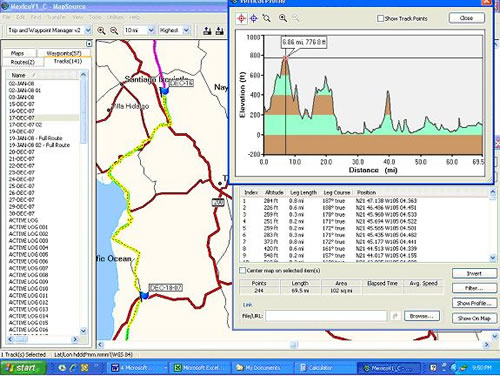The height and width of the screenshot is (376, 500).
Task: Click the zoom in icon in profile toolbar
Action: coord(283,18)
